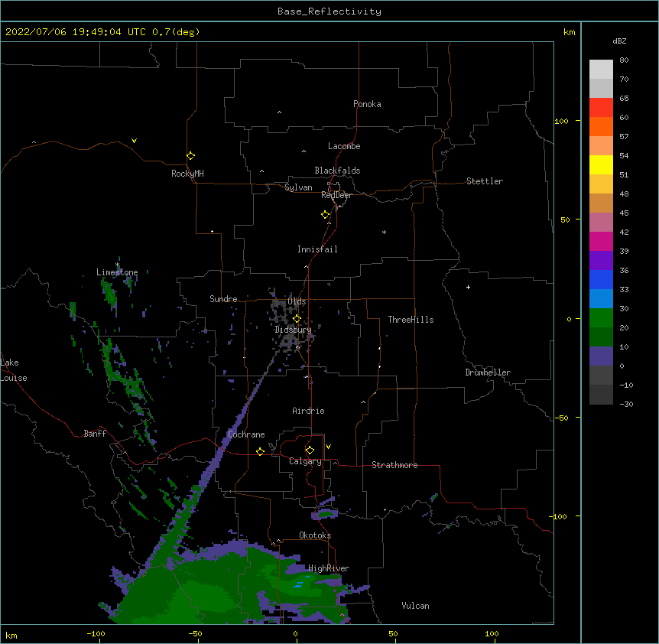This screenshot has width=659, height=644.
Task: Click the Okotoks label
Action: click(315, 535)
